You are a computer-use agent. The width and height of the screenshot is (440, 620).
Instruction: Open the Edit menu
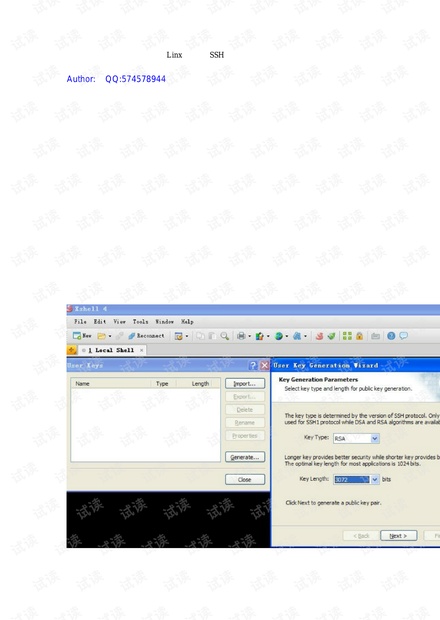pyautogui.click(x=100, y=321)
